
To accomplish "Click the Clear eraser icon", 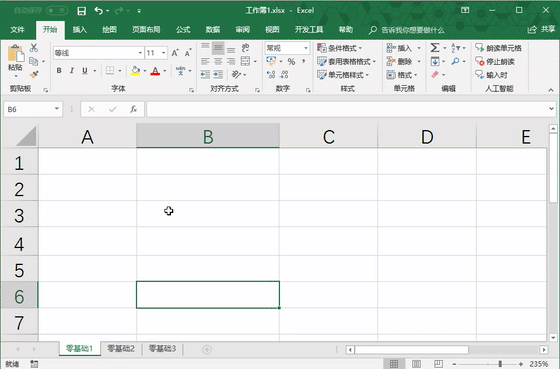I will (x=435, y=74).
